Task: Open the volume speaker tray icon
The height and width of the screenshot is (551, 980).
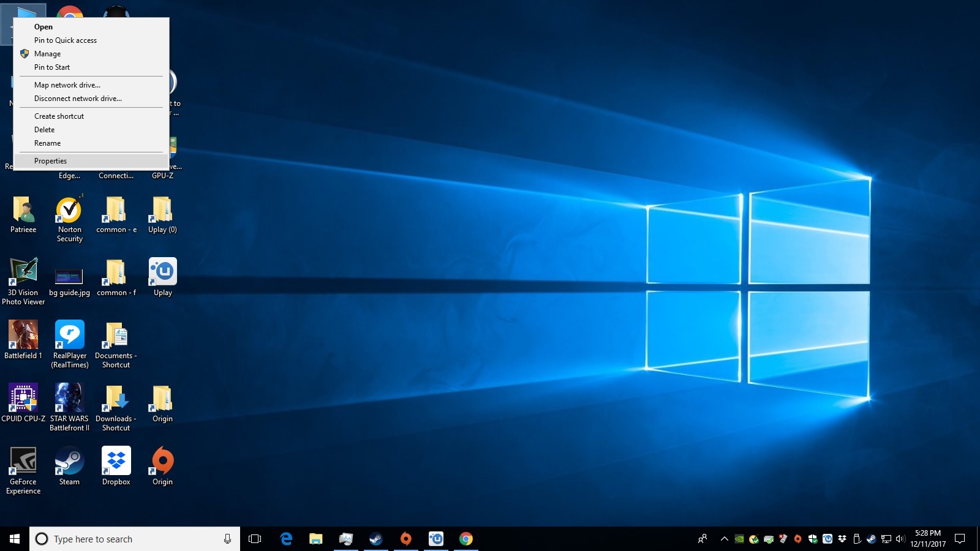Action: pyautogui.click(x=900, y=539)
